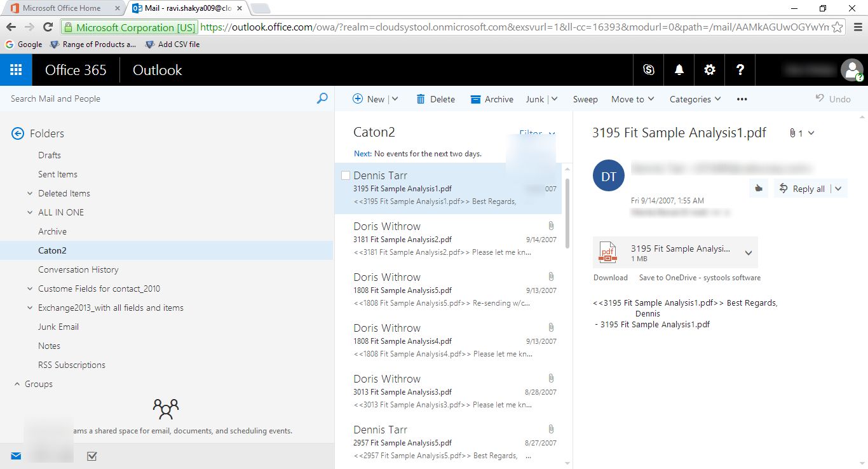Viewport: 868px width, 469px height.
Task: Open the Google bookmark
Action: (24, 44)
